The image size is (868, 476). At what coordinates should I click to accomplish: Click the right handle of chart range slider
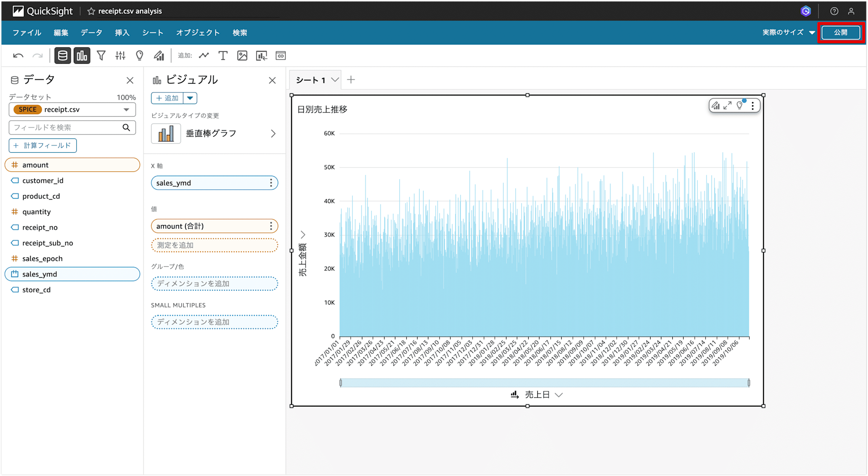[749, 383]
